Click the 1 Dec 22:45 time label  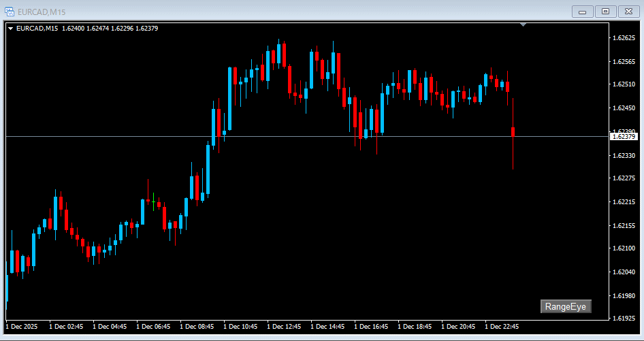[x=502, y=327]
